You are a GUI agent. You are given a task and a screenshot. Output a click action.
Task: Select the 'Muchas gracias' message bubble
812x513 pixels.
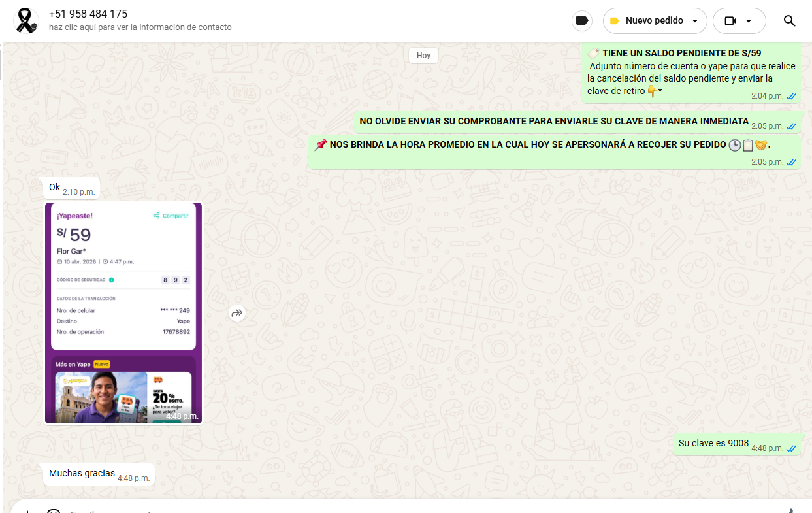tap(82, 473)
